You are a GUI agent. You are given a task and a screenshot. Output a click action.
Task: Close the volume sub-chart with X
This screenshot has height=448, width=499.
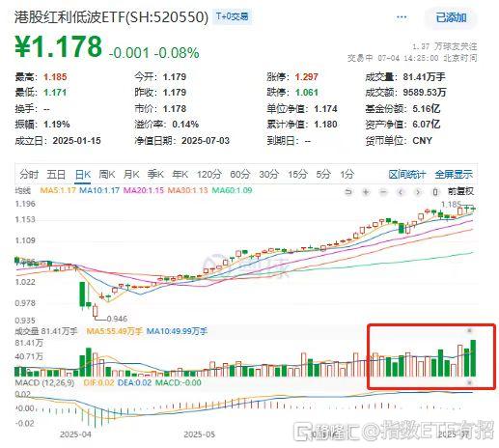tap(469, 330)
